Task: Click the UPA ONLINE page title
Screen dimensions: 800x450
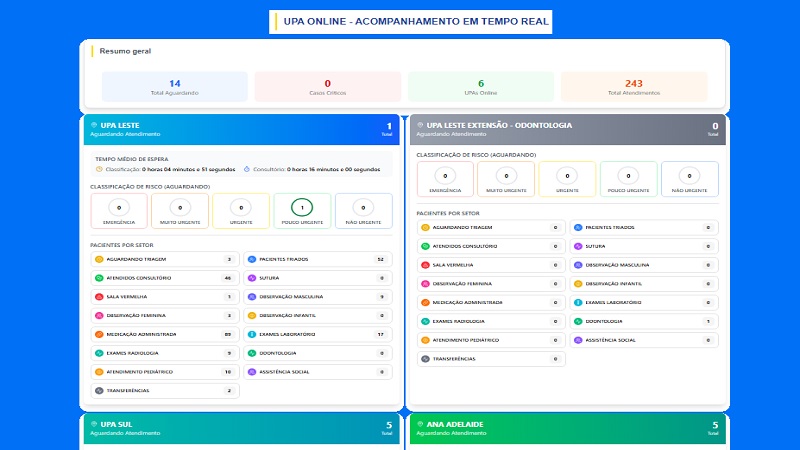Action: tap(416, 21)
